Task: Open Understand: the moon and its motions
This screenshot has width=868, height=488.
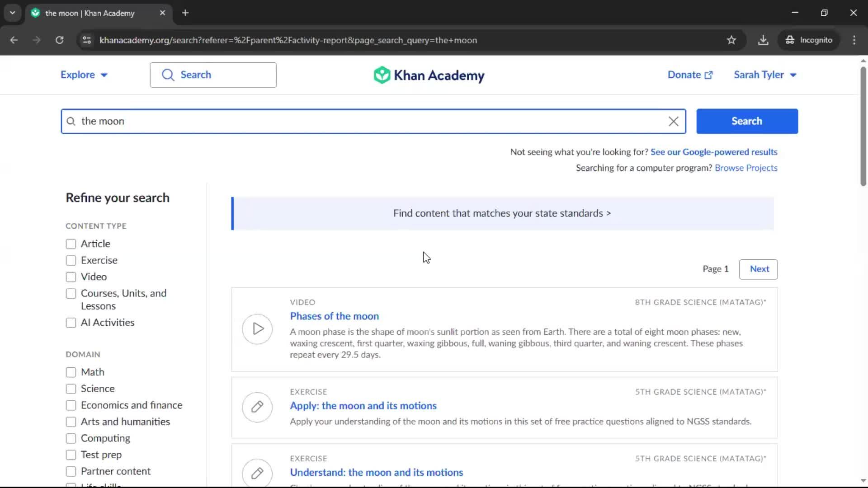Action: [x=376, y=473]
